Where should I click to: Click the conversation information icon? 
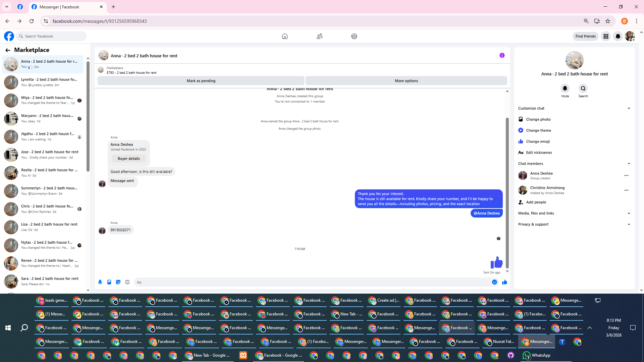pos(502,56)
